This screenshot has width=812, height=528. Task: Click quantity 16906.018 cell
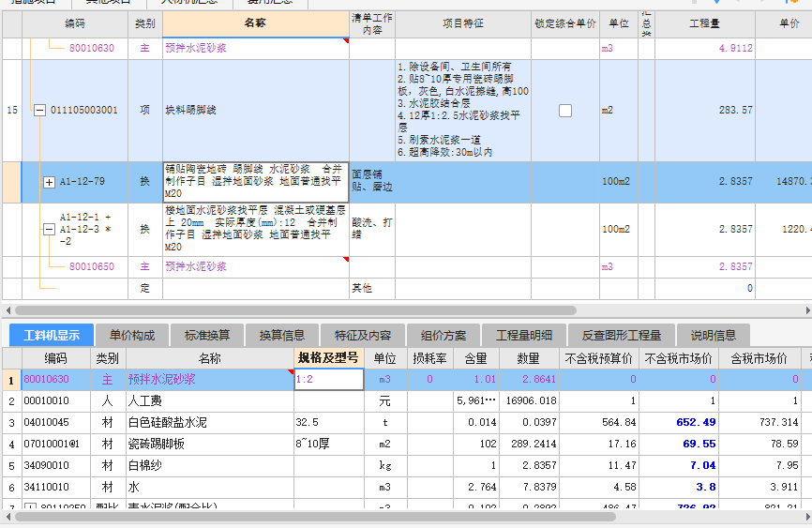coord(529,401)
